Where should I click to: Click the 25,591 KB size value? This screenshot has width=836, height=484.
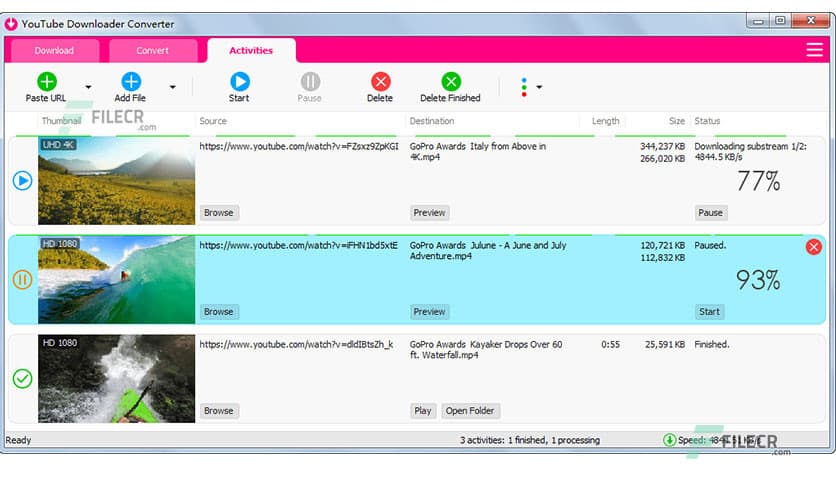click(665, 344)
